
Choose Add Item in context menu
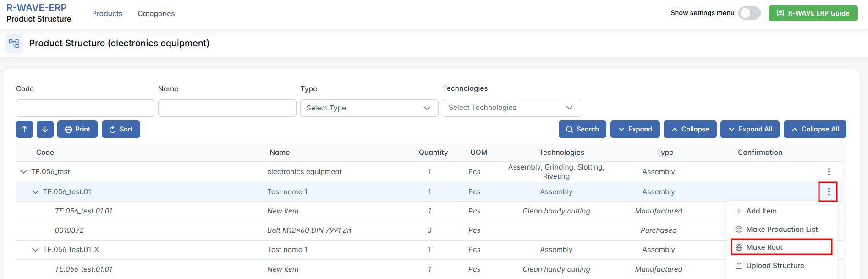(761, 211)
